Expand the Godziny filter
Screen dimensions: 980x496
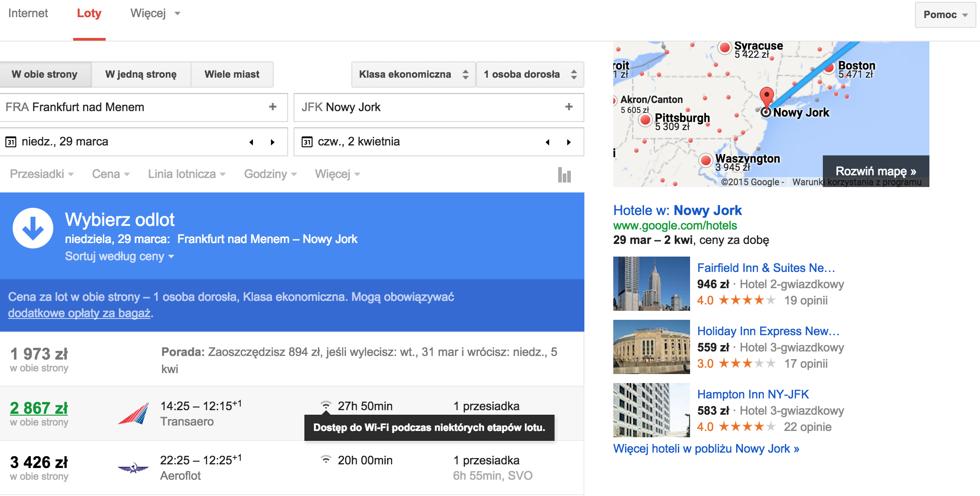(270, 174)
